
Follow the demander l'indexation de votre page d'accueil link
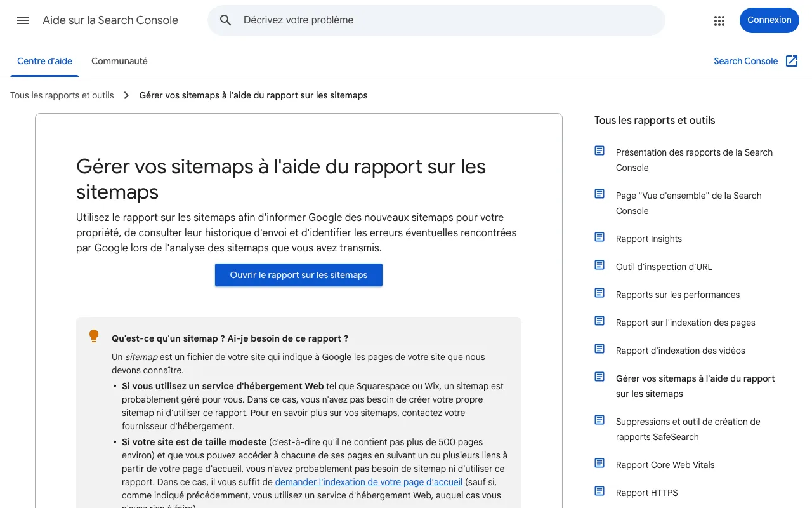369,482
